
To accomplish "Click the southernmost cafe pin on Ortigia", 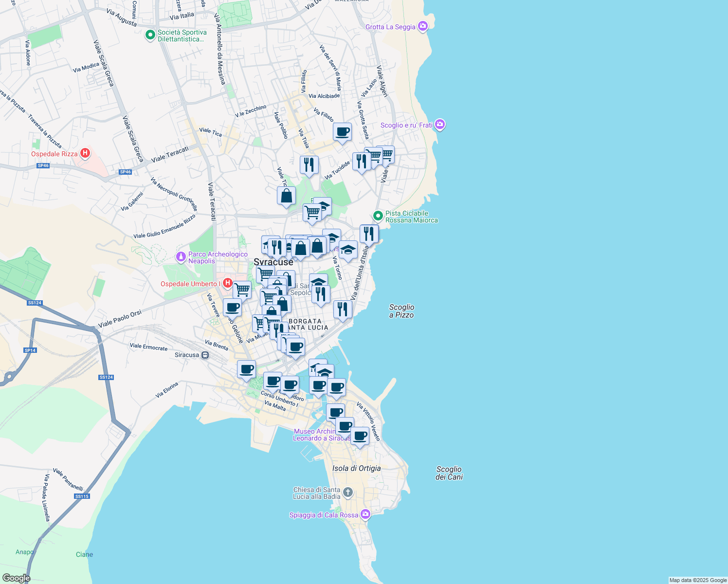I will click(360, 436).
